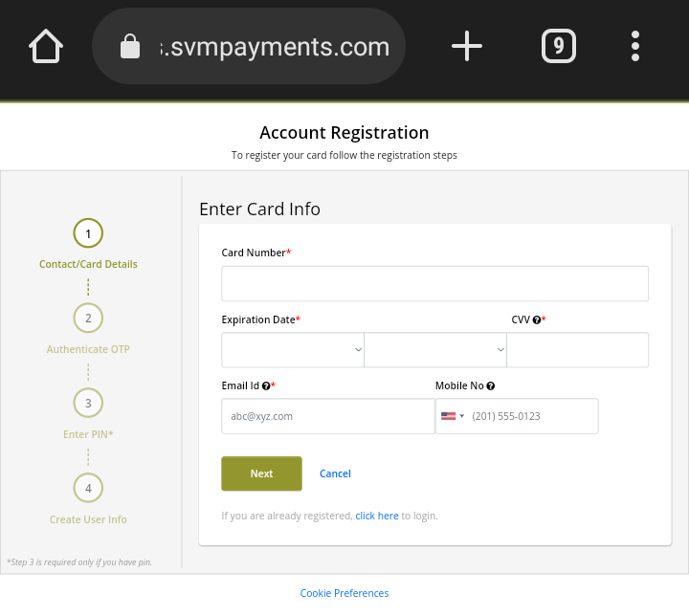
Task: Click the Cancel link
Action: 335,473
